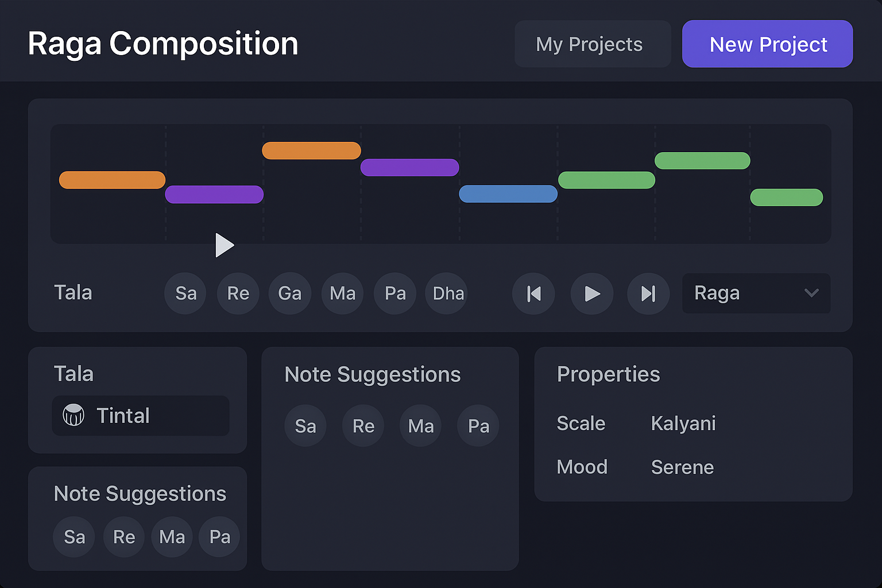Select the first green note block
This screenshot has width=882, height=588.
point(606,180)
